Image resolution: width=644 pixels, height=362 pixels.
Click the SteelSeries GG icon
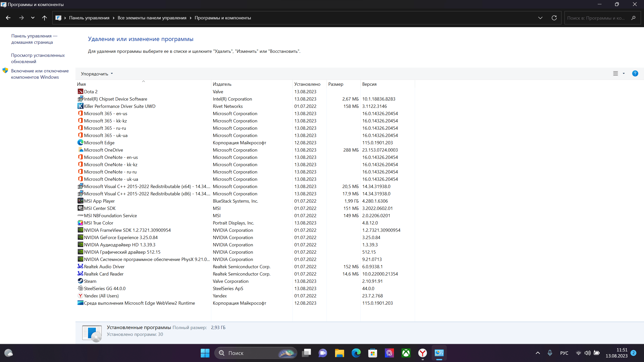[80, 288]
